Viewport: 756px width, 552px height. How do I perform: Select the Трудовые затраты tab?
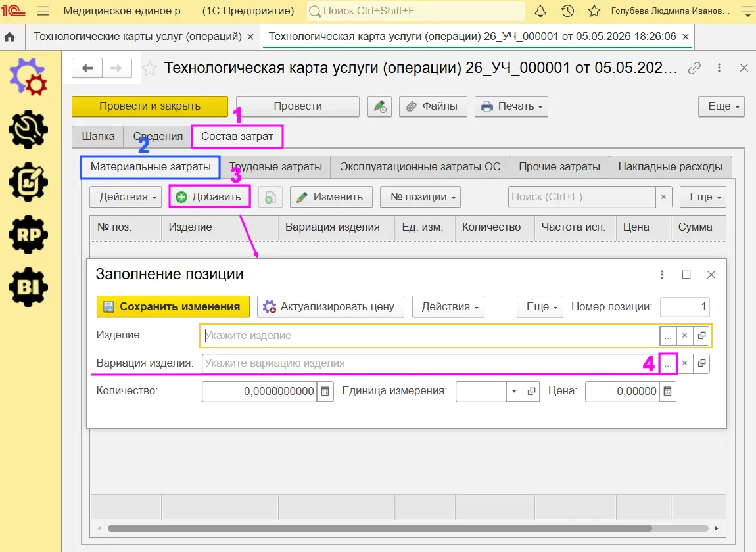pos(275,167)
